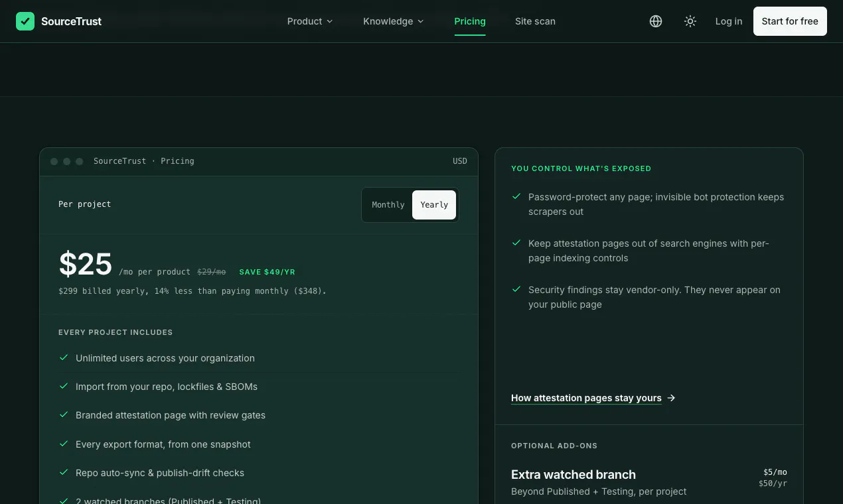Open 'How attestation pages stay yours' link
843x504 pixels.
(x=586, y=398)
